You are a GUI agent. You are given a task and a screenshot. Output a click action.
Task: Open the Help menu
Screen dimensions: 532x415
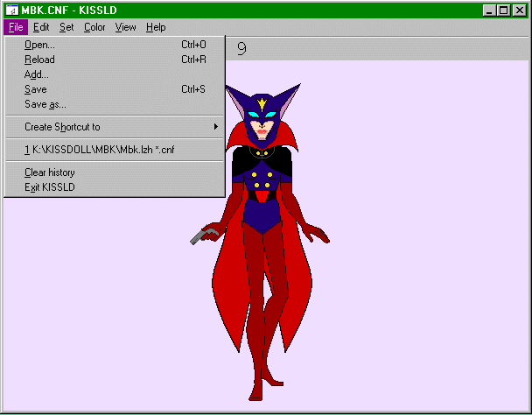(156, 27)
